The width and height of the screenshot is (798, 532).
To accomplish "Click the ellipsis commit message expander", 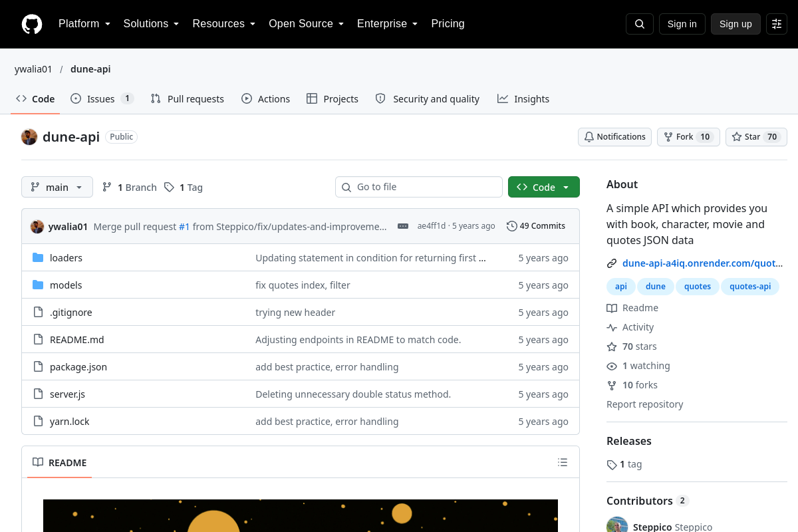I will coord(403,226).
